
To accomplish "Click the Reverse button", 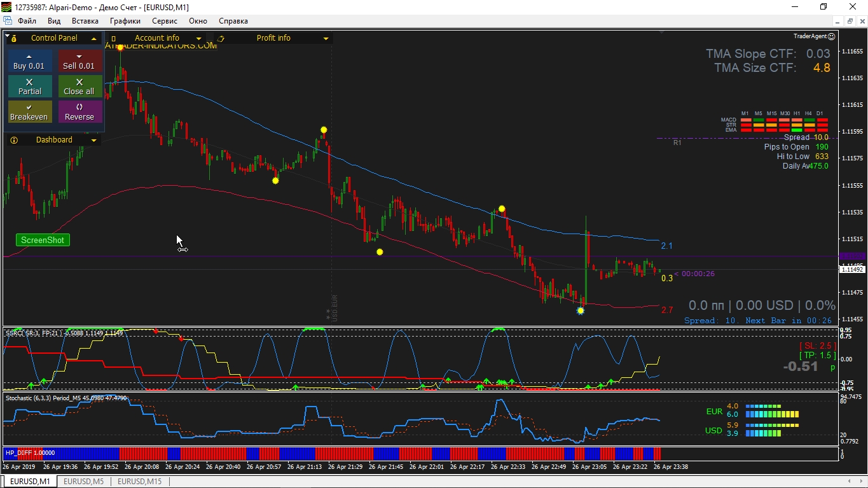I will pyautogui.click(x=79, y=113).
